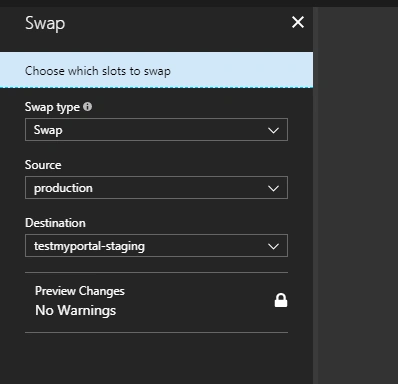The height and width of the screenshot is (384, 398).
Task: Click the Source label
Action: (x=43, y=165)
